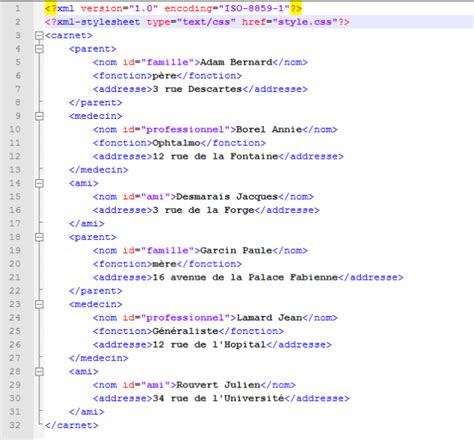This screenshot has width=474, height=440.
Task: Click the "professionnel" id value on line 10
Action: point(185,129)
